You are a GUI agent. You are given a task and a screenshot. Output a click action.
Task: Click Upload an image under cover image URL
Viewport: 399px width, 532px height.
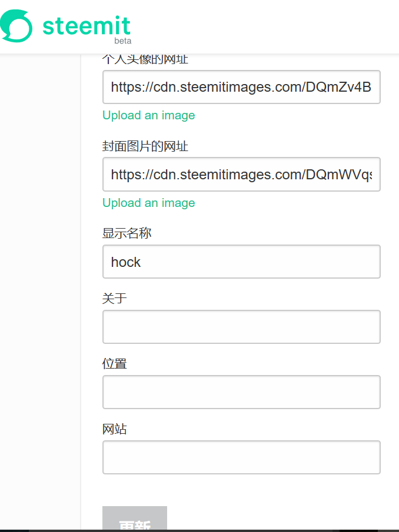(148, 203)
